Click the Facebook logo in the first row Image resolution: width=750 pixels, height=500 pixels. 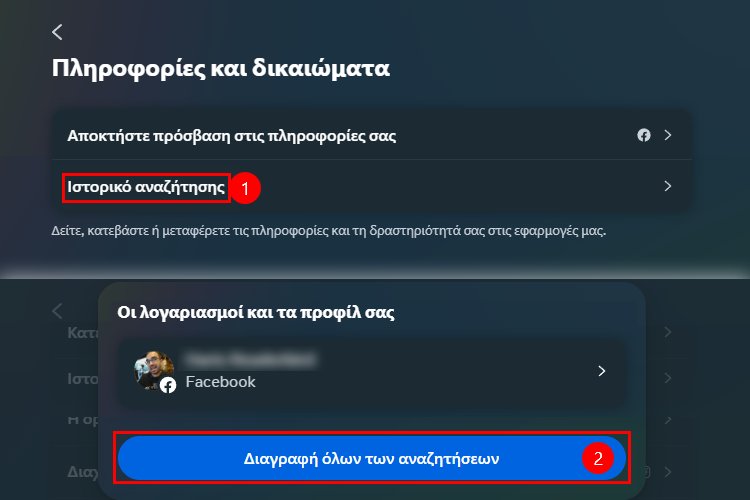click(644, 135)
